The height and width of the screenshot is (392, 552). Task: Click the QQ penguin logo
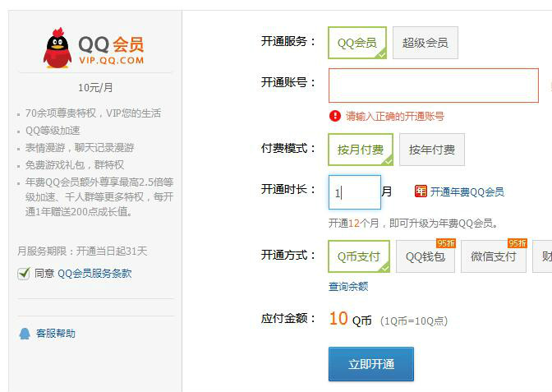[x=57, y=48]
